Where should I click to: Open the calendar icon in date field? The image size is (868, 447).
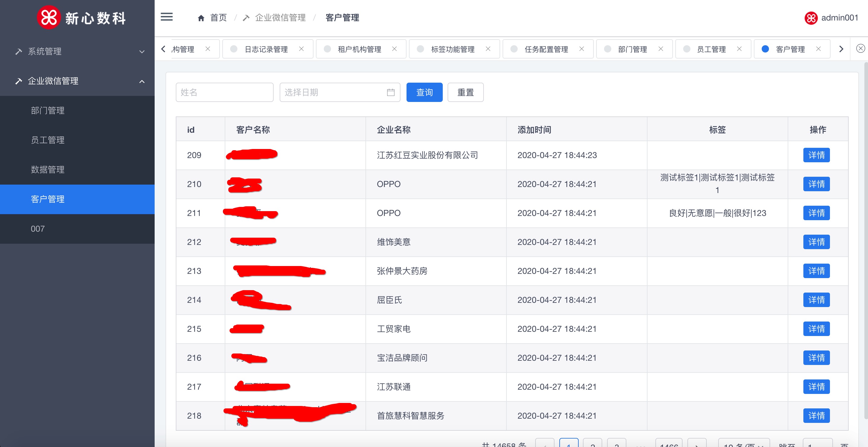coord(391,92)
